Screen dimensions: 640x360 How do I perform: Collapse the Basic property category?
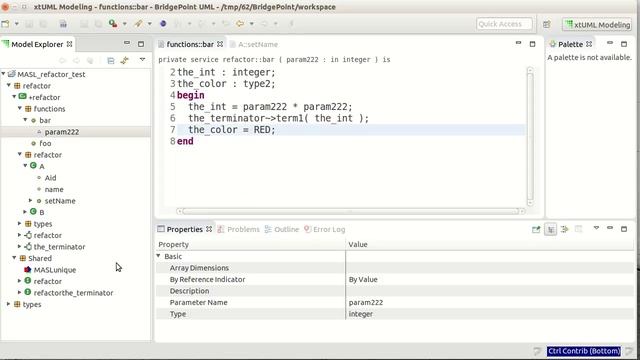[159, 256]
